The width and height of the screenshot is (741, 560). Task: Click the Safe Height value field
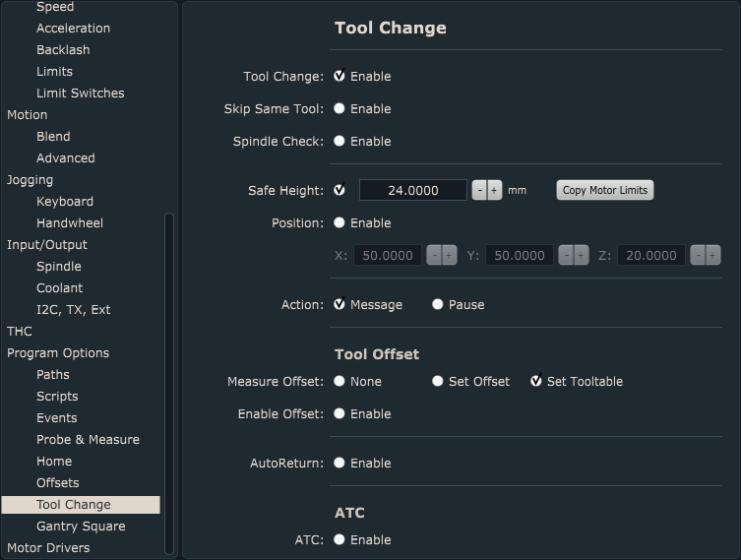pyautogui.click(x=412, y=190)
